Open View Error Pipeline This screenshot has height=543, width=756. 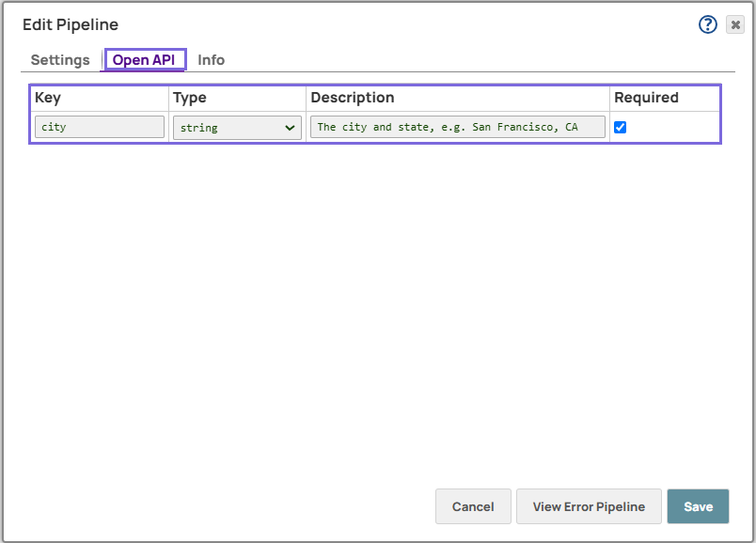pos(589,506)
